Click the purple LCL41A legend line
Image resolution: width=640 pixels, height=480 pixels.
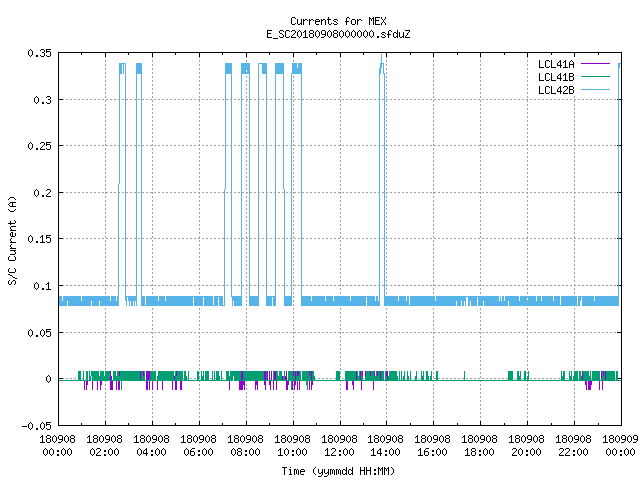point(595,64)
